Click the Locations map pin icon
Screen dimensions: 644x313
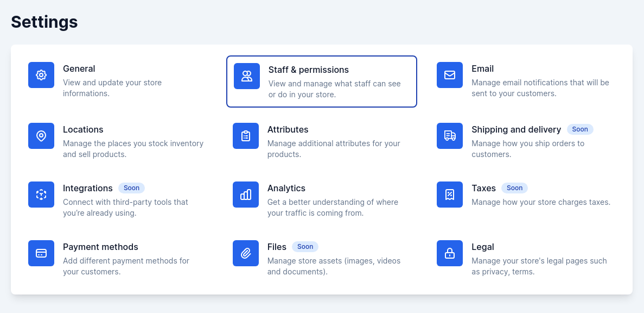pyautogui.click(x=41, y=136)
